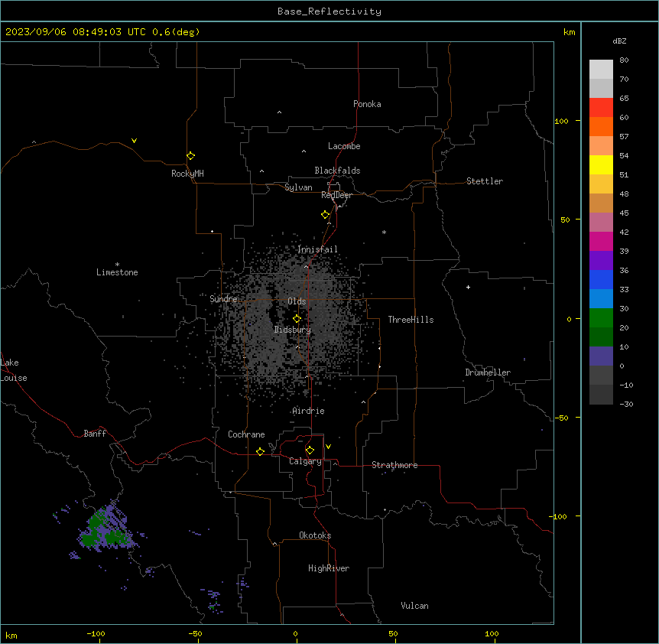This screenshot has height=644, width=659.
Task: Click the Strathmore city label
Action: click(x=394, y=465)
